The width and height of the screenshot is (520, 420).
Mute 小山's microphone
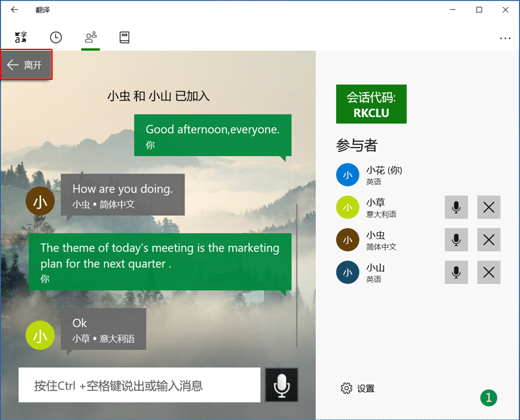[x=456, y=272]
